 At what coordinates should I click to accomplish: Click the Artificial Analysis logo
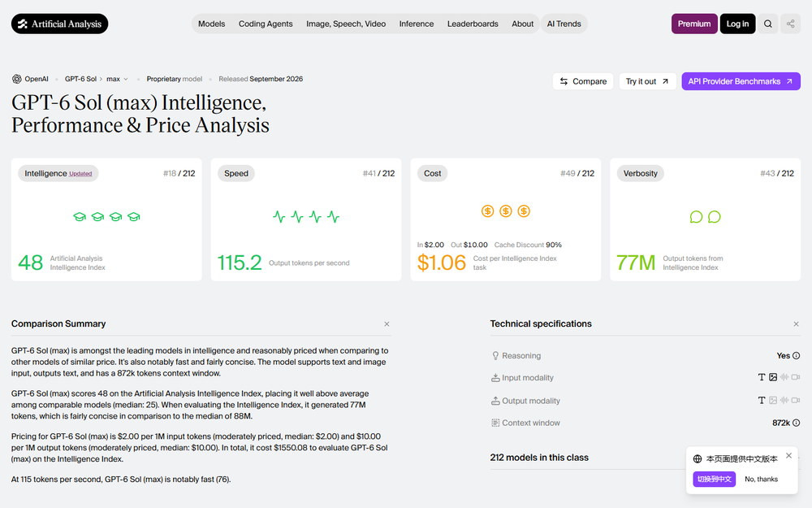tap(59, 24)
